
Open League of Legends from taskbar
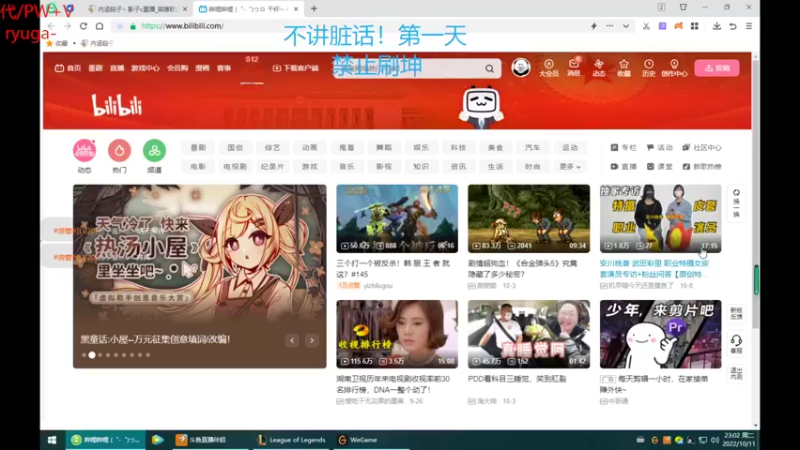(x=291, y=440)
